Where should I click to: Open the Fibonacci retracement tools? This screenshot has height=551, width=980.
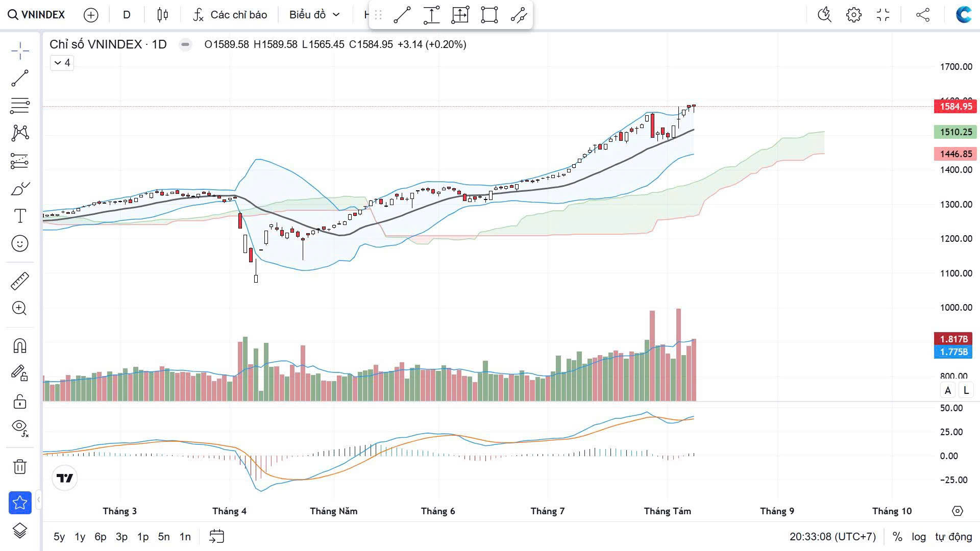click(20, 106)
